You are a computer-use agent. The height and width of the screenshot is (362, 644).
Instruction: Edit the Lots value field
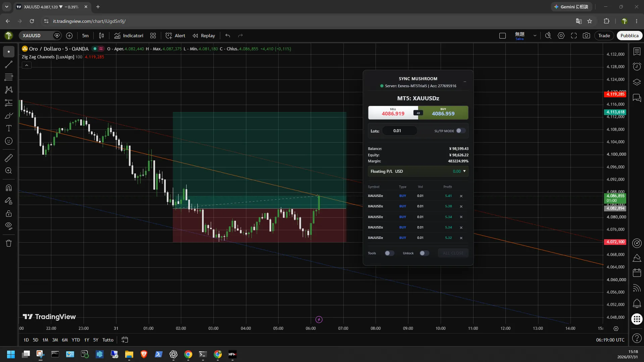(x=400, y=131)
